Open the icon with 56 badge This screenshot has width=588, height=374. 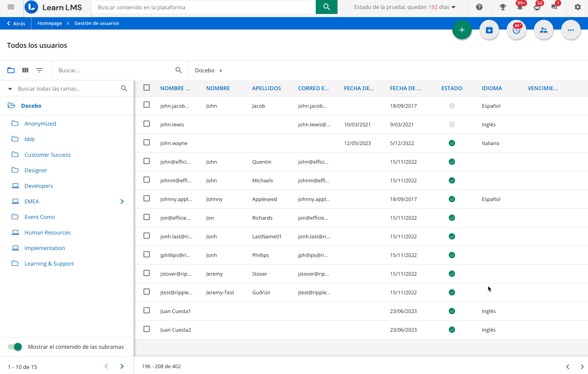pyautogui.click(x=537, y=7)
